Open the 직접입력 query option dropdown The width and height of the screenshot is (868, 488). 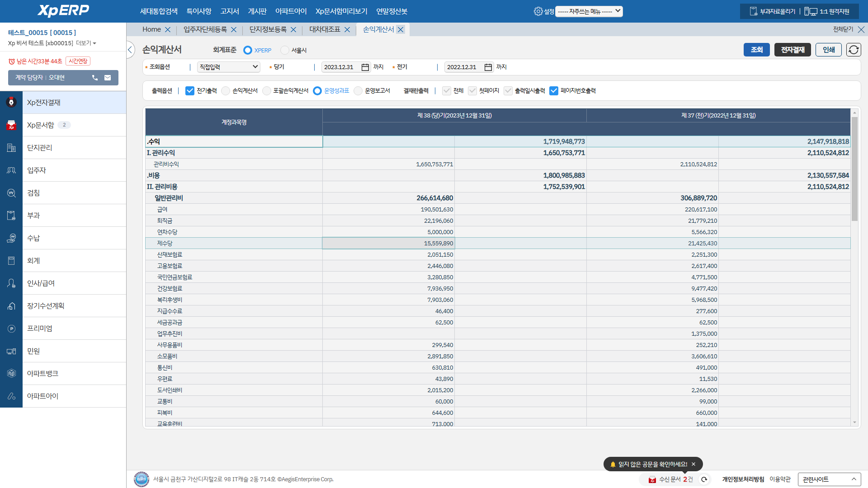click(x=229, y=67)
